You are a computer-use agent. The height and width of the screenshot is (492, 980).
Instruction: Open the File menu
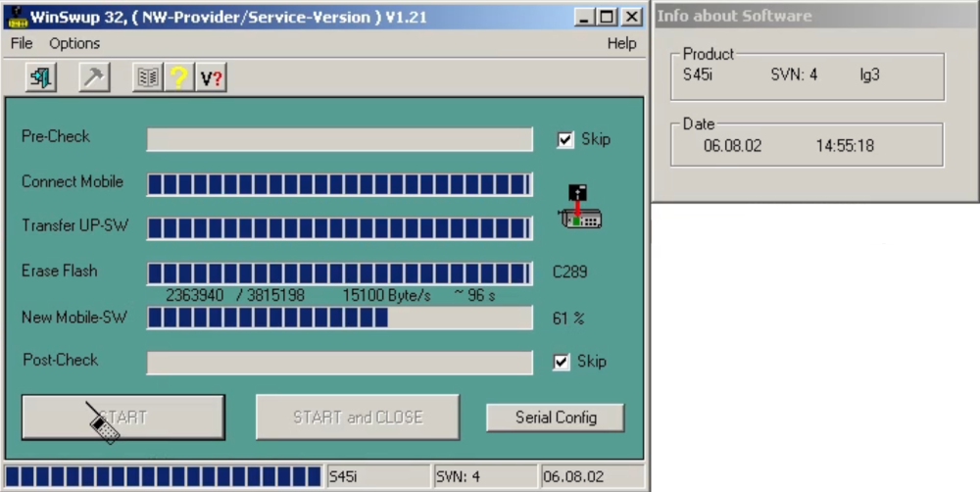(22, 43)
